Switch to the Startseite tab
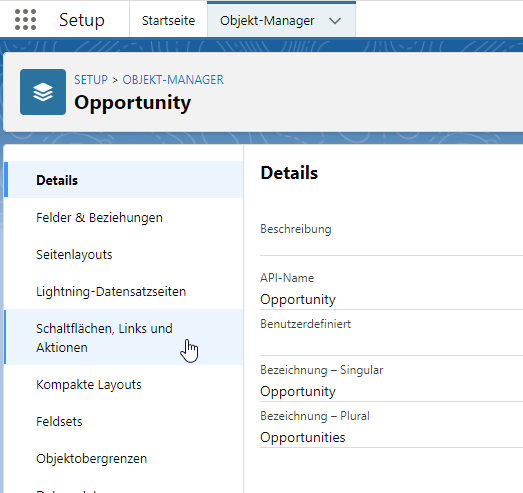This screenshot has height=493, width=523. [168, 21]
